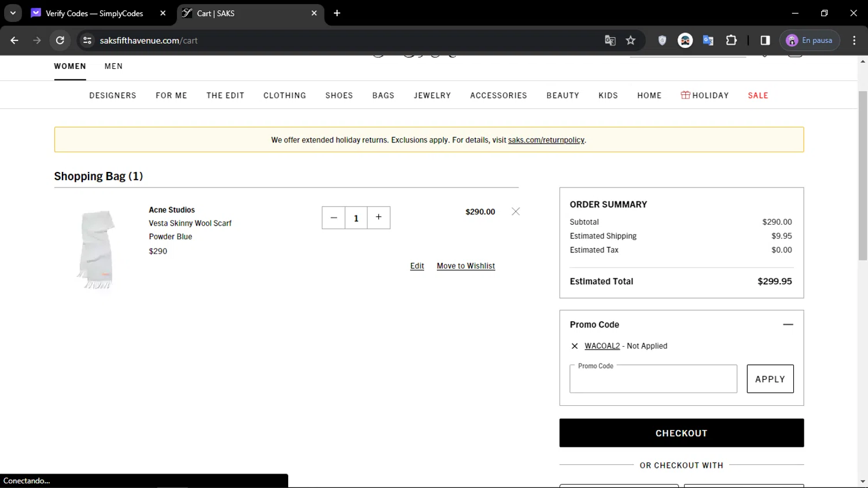Increase scarf quantity with plus button
This screenshot has height=488, width=868.
378,218
